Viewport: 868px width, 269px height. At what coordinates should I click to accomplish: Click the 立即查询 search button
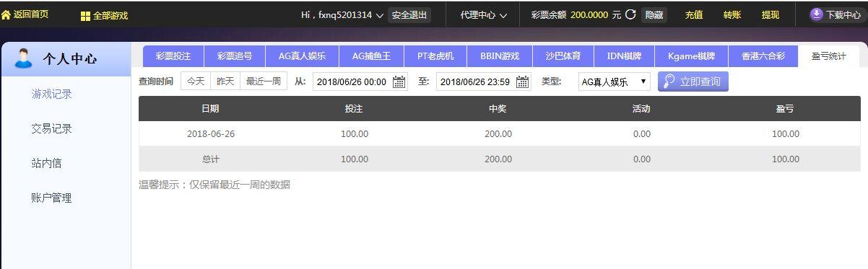pos(693,81)
